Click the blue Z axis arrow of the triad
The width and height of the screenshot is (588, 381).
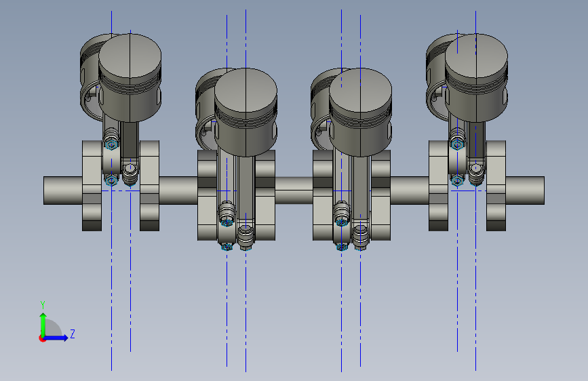click(56, 338)
